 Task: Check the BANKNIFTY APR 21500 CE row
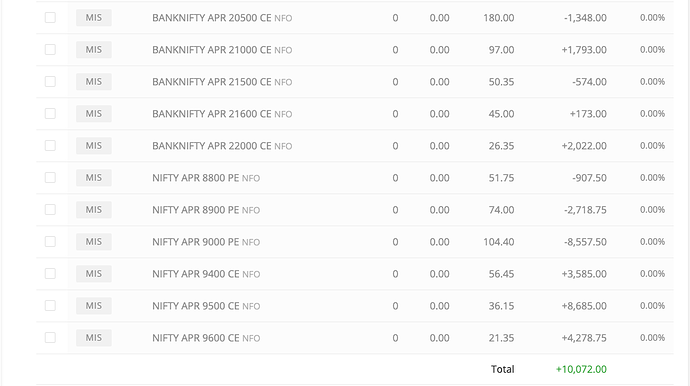(x=50, y=81)
